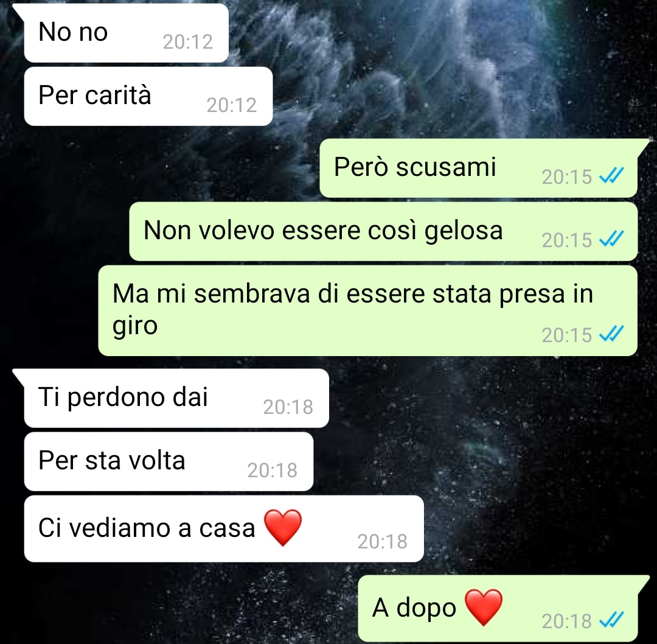This screenshot has height=644, width=657.
Task: Select the "Ci vediamo a casa" message bubble
Action: [224, 529]
